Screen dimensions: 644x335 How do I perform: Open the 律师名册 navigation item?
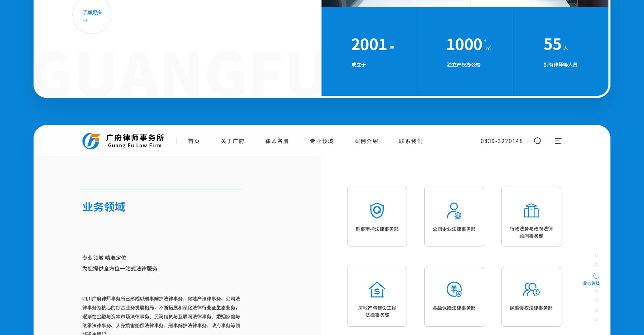(277, 141)
